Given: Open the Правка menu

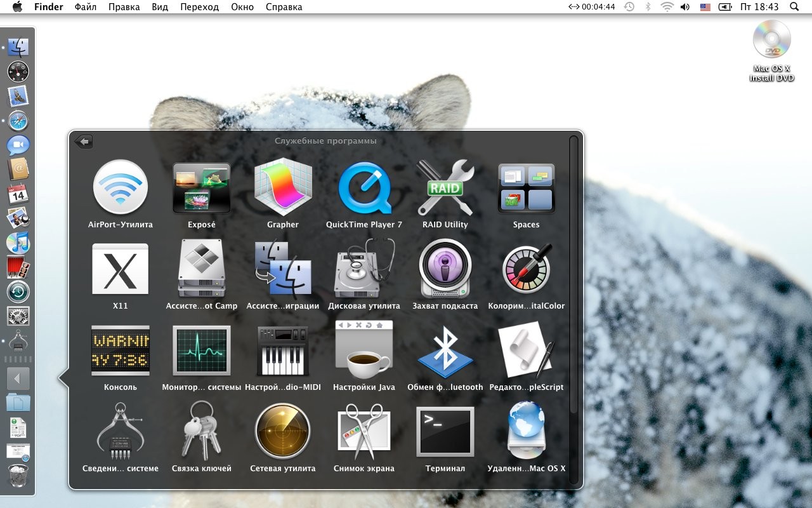Looking at the screenshot, I should pos(124,7).
